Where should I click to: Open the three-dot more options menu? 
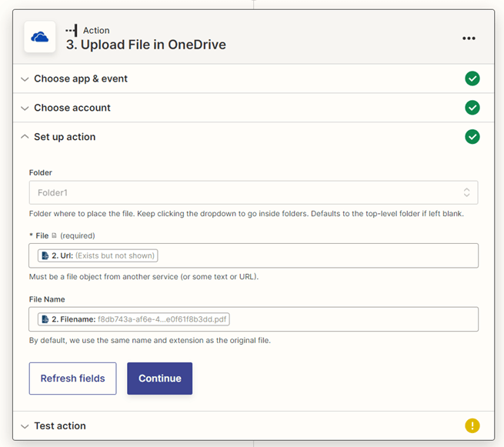point(469,38)
